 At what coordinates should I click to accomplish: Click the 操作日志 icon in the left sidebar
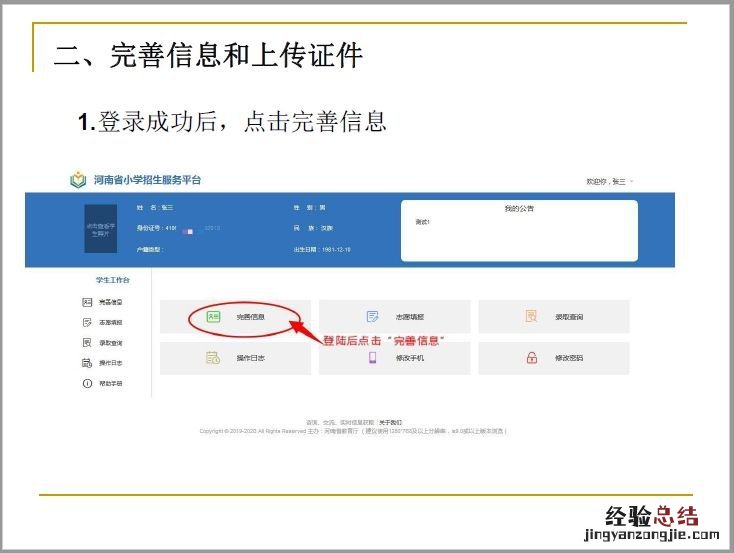[87, 363]
